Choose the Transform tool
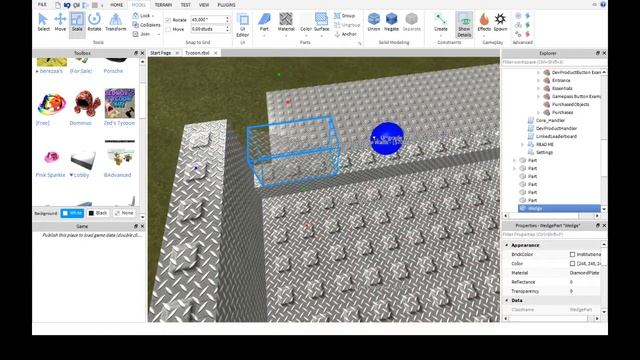Image resolution: width=640 pixels, height=360 pixels. click(116, 22)
